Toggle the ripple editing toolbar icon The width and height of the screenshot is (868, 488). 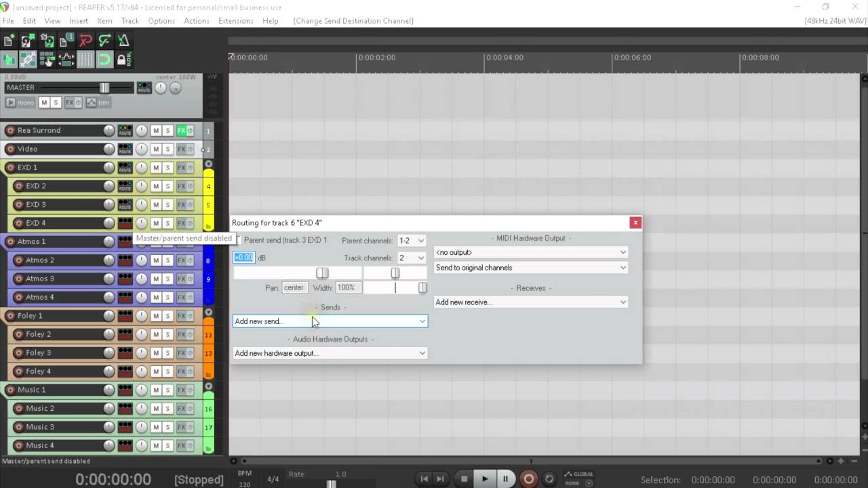tap(47, 60)
